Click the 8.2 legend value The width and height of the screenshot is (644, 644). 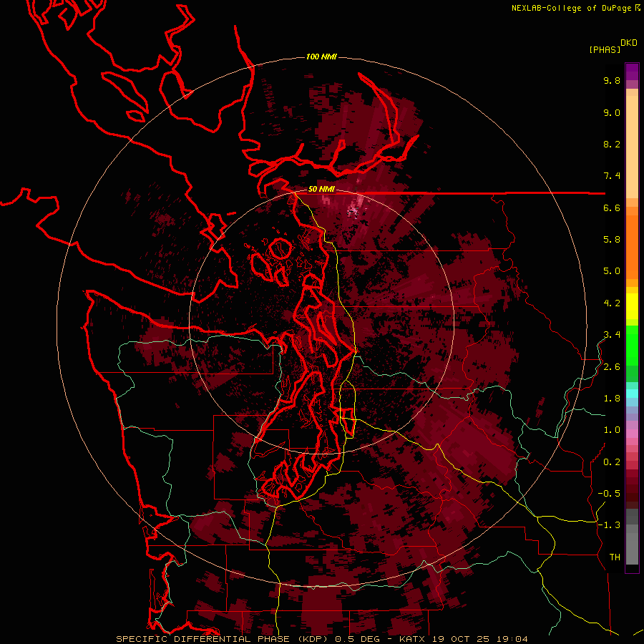point(612,144)
